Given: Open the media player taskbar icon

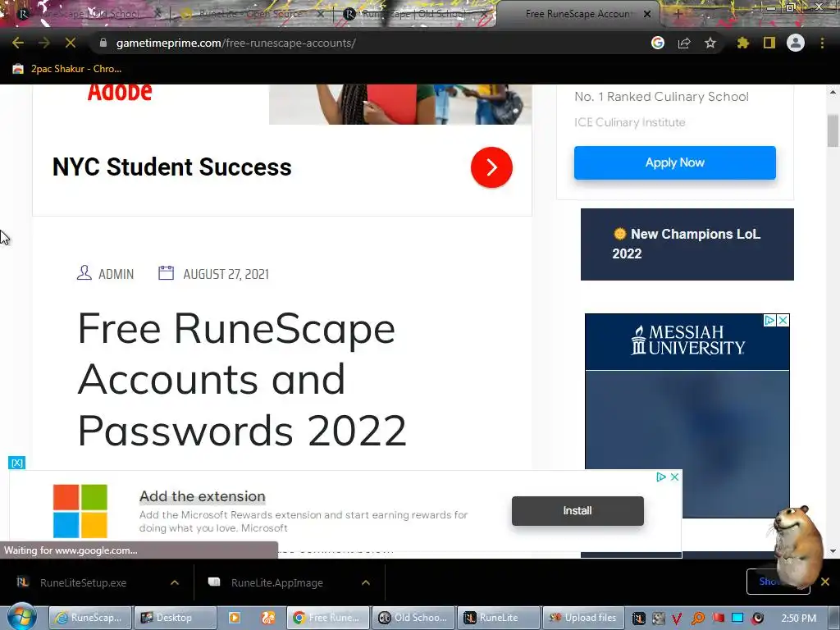Looking at the screenshot, I should 234,618.
